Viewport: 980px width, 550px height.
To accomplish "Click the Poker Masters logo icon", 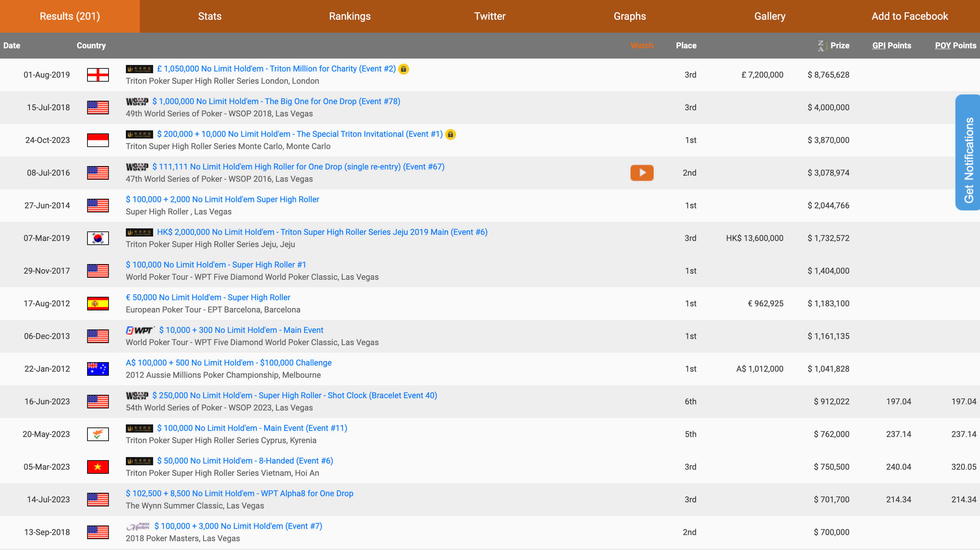I will [138, 527].
